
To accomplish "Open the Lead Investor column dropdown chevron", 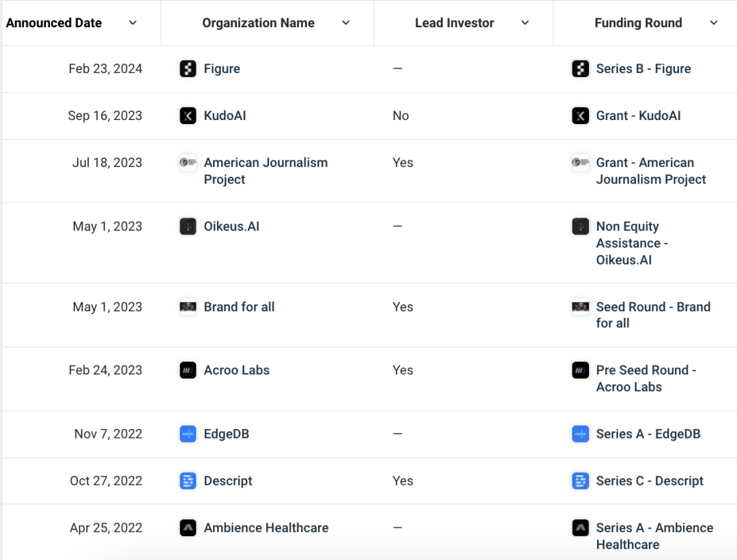I will tap(525, 23).
